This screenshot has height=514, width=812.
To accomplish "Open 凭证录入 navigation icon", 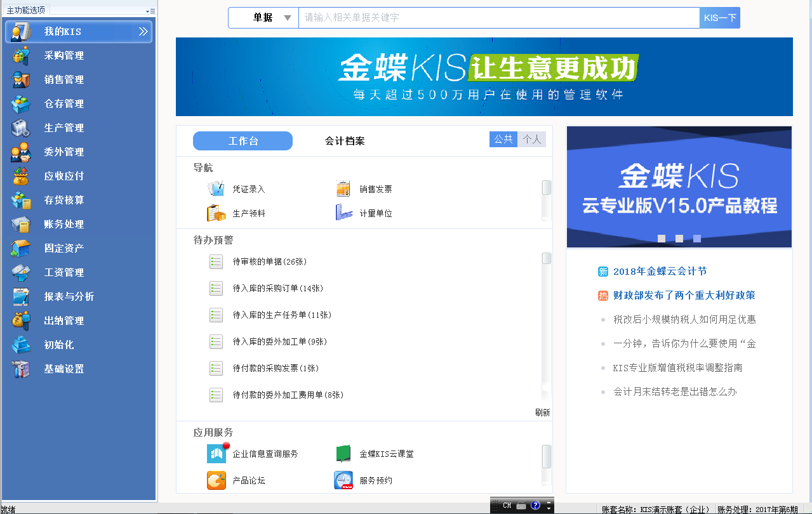I will pyautogui.click(x=216, y=189).
